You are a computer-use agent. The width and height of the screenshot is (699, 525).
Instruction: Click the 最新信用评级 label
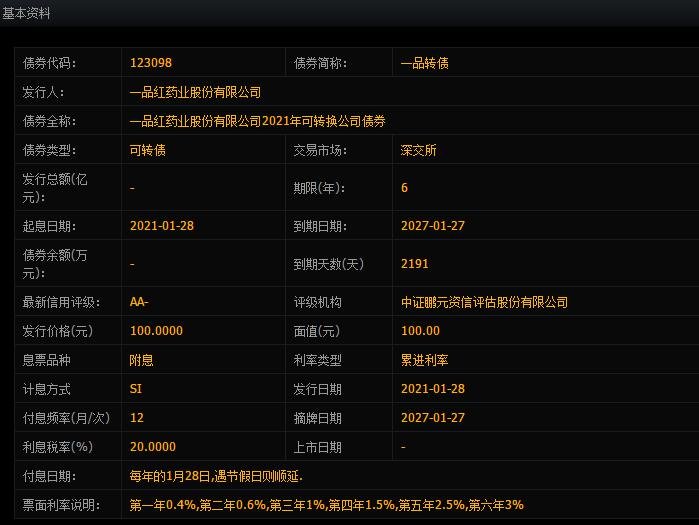pyautogui.click(x=61, y=302)
